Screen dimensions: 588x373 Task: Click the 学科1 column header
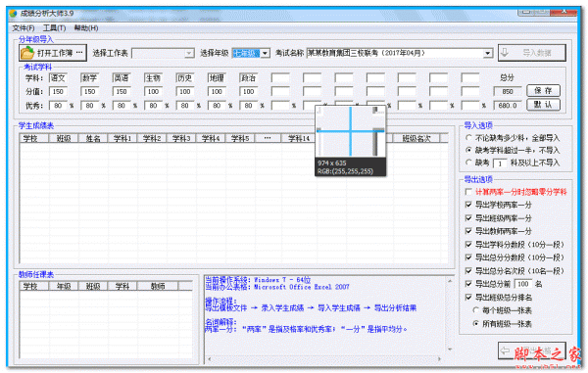122,139
